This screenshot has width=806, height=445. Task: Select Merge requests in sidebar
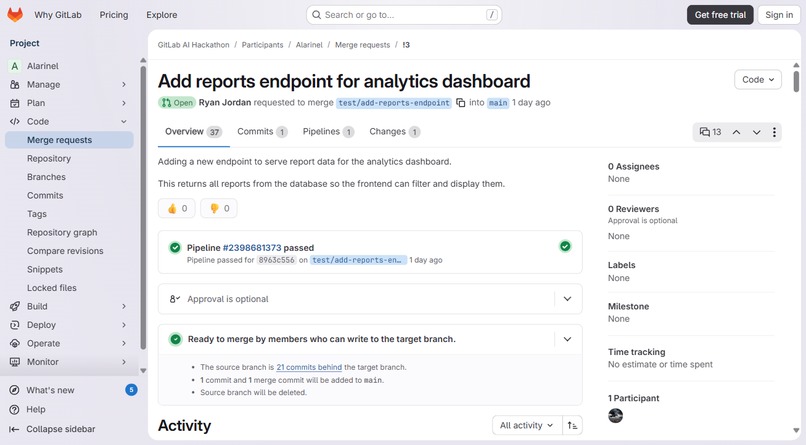pyautogui.click(x=69, y=140)
